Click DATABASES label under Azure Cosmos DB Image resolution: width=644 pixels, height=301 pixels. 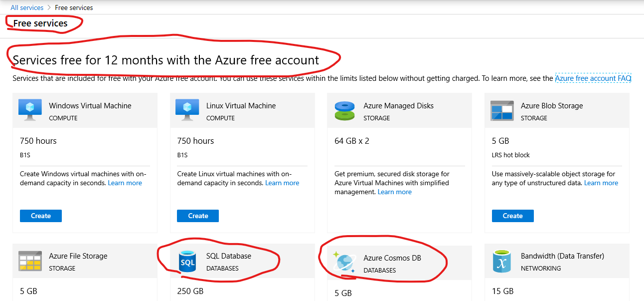(x=379, y=270)
